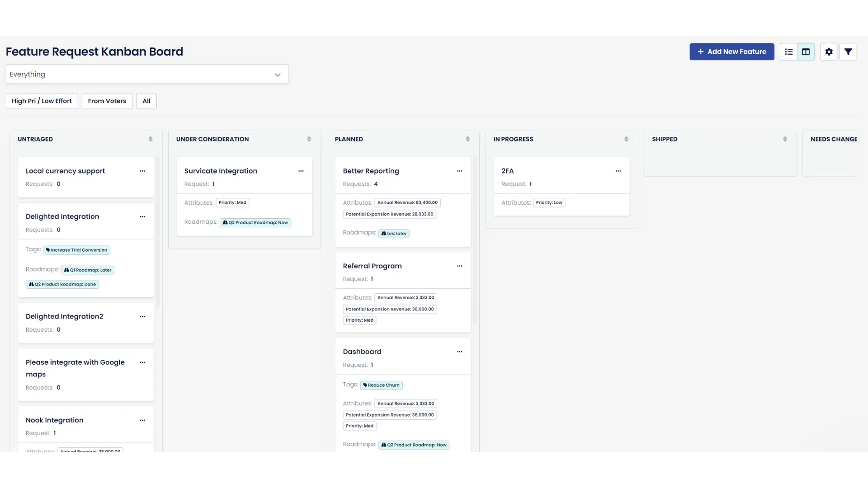Switch to list view
Screen dimensions: 868x488
click(x=789, y=52)
